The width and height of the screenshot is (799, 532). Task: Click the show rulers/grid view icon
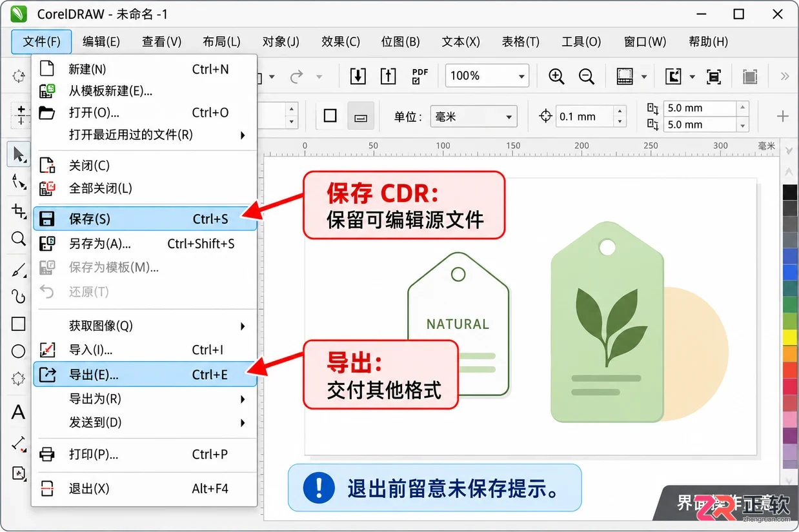coord(625,77)
